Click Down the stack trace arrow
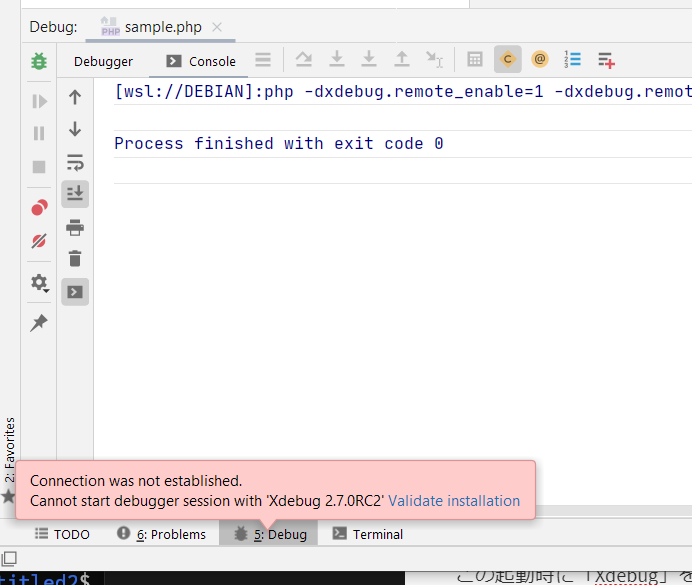 tap(75, 129)
